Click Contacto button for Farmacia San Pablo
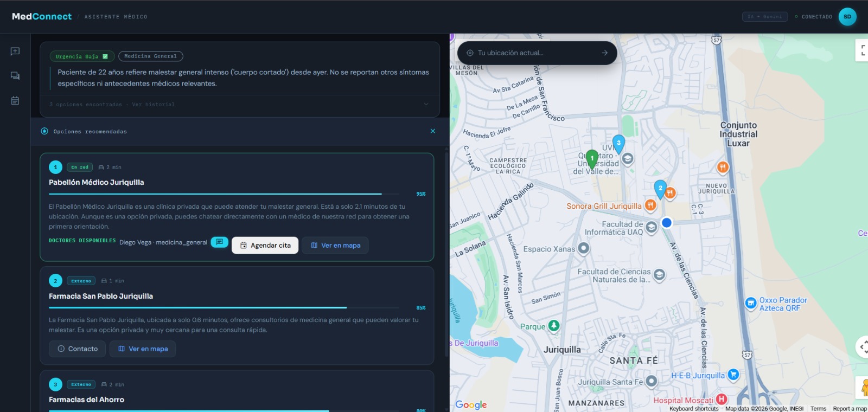 pos(78,349)
